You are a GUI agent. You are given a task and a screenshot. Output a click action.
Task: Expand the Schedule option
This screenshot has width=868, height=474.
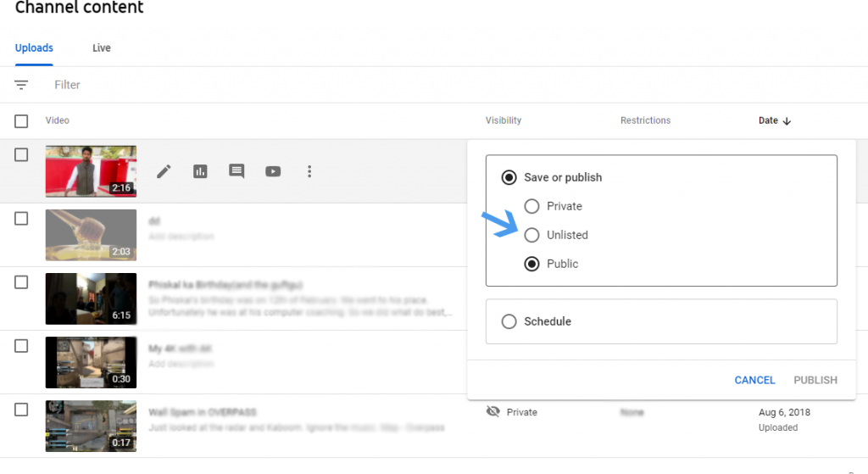coord(509,321)
